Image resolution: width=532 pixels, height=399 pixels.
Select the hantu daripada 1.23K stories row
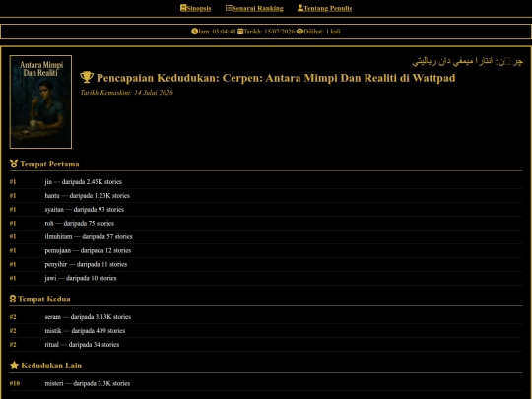pyautogui.click(x=266, y=195)
